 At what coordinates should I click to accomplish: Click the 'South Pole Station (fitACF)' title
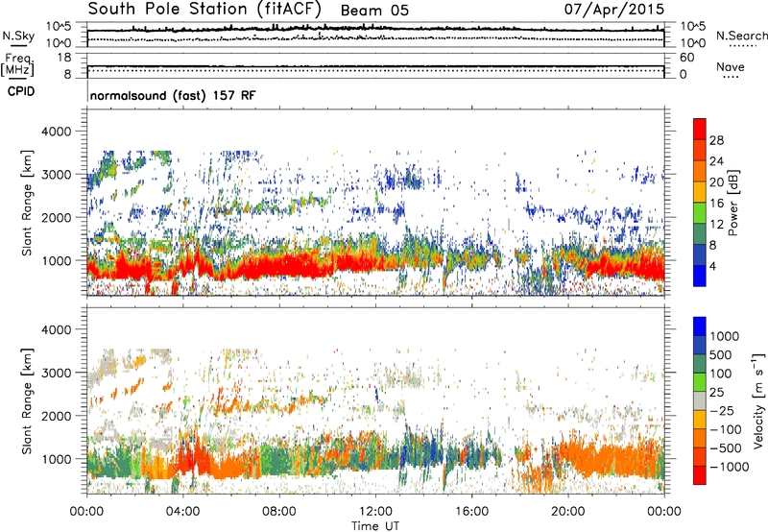click(204, 9)
